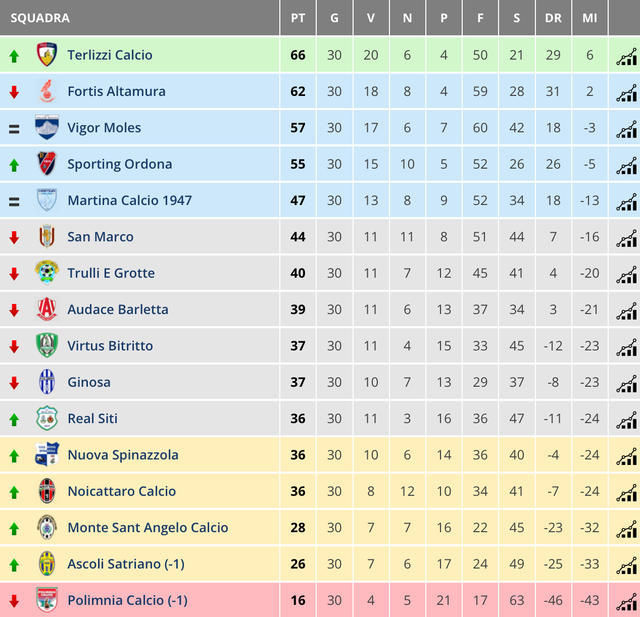Sort table by the PT column header
The image size is (640, 617).
coord(298,18)
